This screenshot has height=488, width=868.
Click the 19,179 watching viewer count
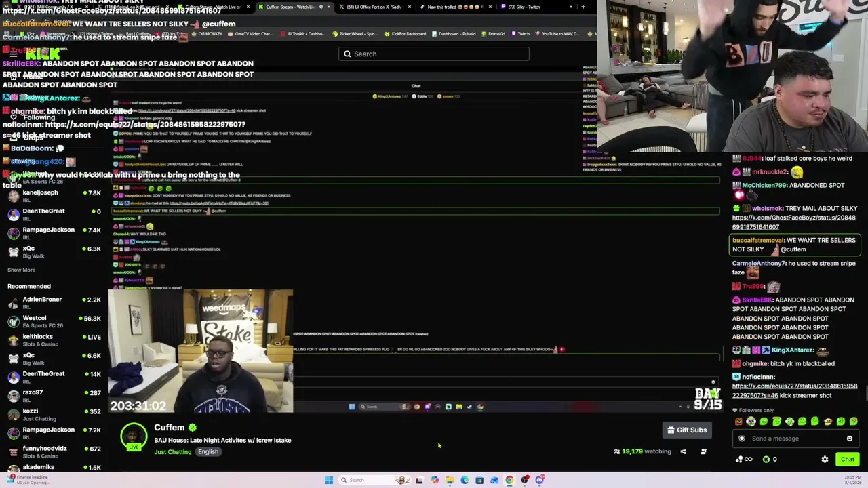pyautogui.click(x=642, y=451)
